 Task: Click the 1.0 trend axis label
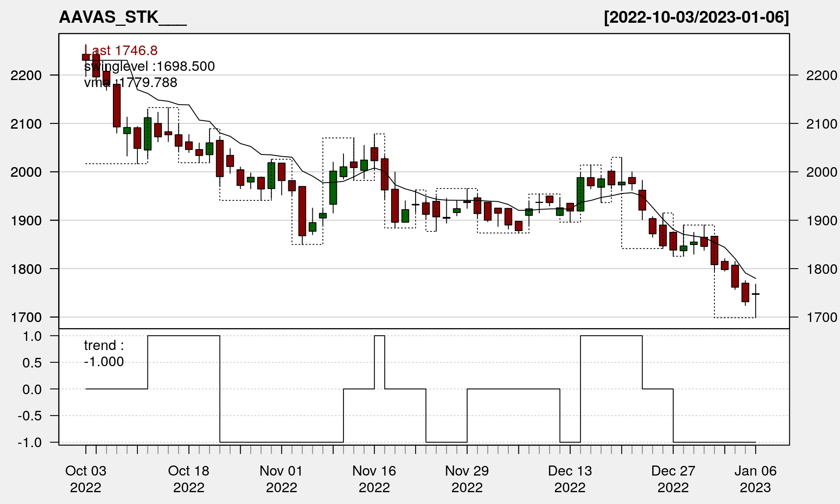click(32, 336)
